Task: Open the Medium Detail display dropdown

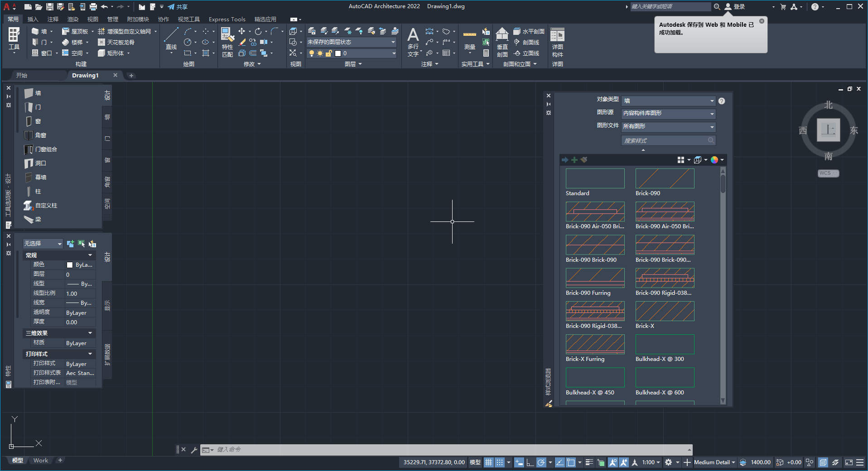Action: point(714,462)
